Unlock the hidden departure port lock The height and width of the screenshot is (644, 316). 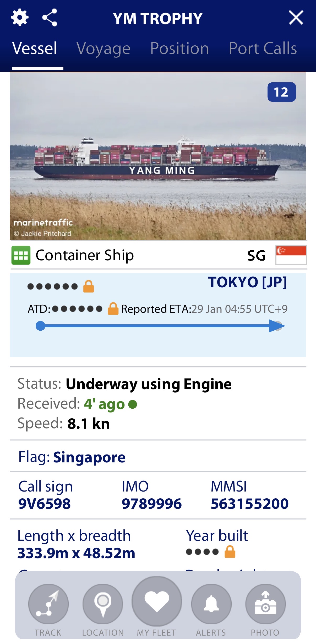tap(89, 286)
